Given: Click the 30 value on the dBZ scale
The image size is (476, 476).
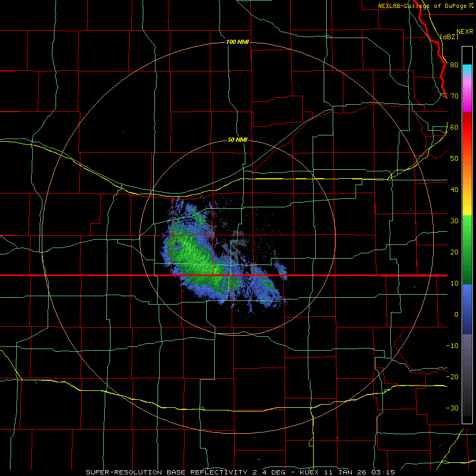Looking at the screenshot, I should (x=454, y=221).
